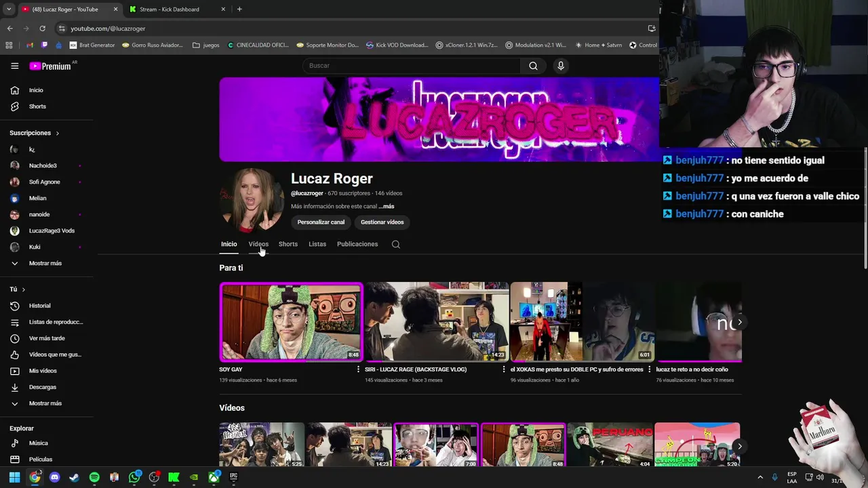The image size is (868, 488).
Task: Click the Buscar search field
Action: [411, 66]
